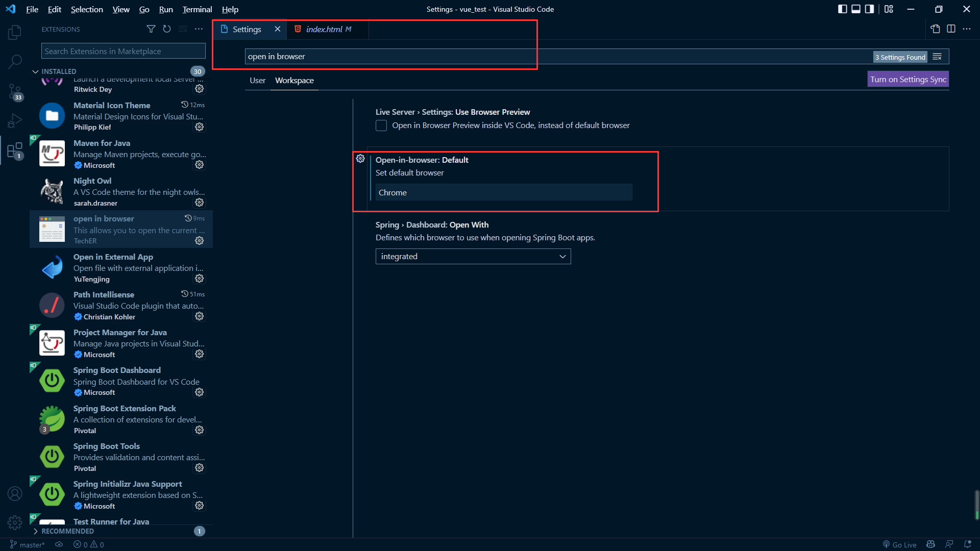
Task: Click manage gear for open in browser extension
Action: click(x=200, y=240)
